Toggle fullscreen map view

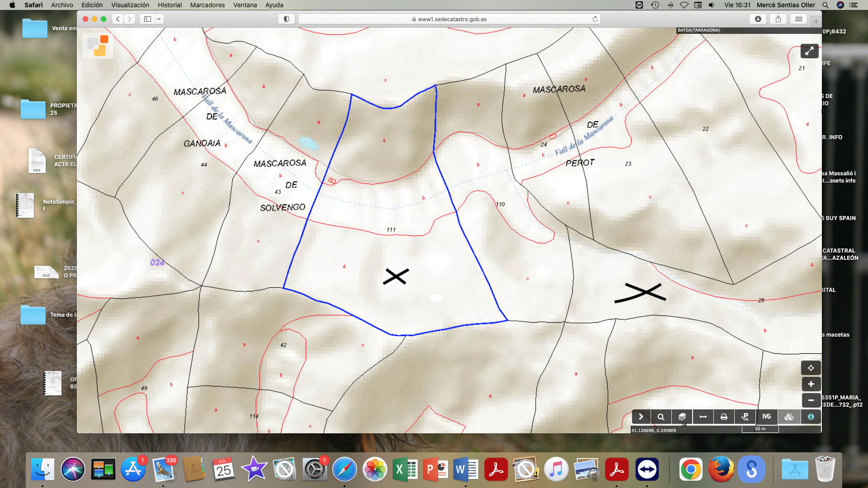tap(809, 51)
